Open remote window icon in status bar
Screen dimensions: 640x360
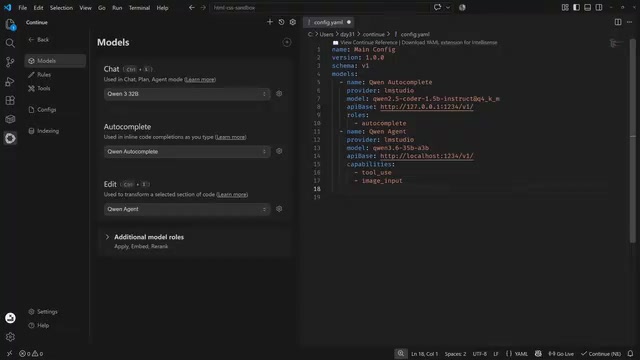(9, 353)
